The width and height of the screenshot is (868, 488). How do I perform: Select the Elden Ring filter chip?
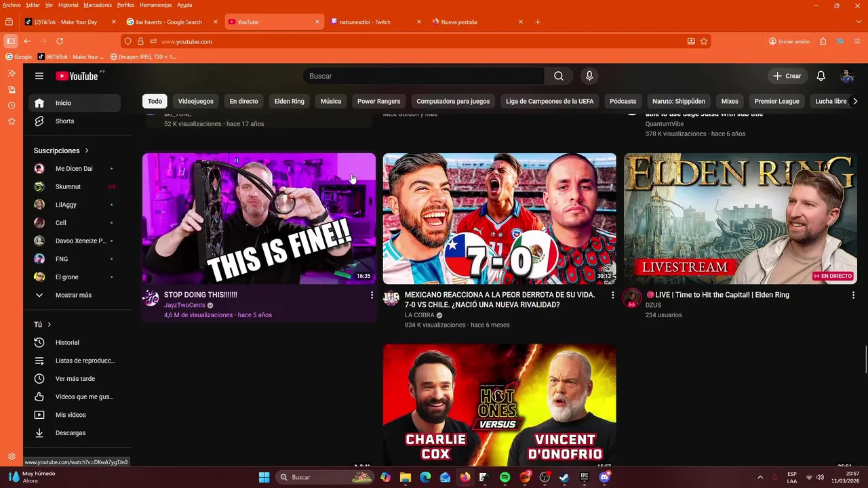click(289, 102)
